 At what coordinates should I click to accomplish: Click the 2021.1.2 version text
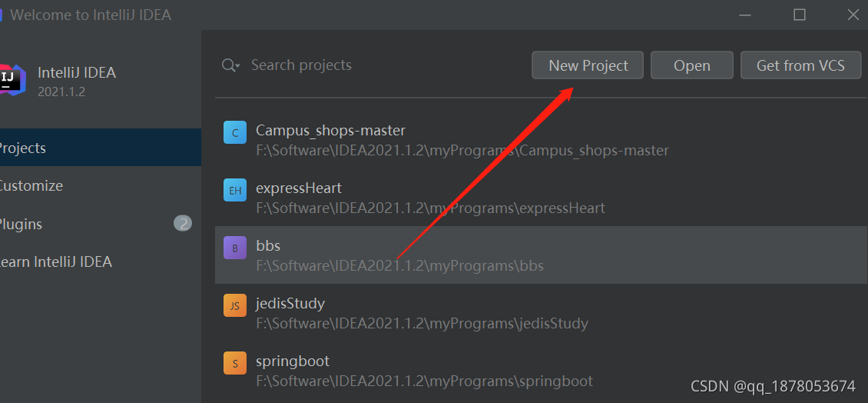(61, 92)
